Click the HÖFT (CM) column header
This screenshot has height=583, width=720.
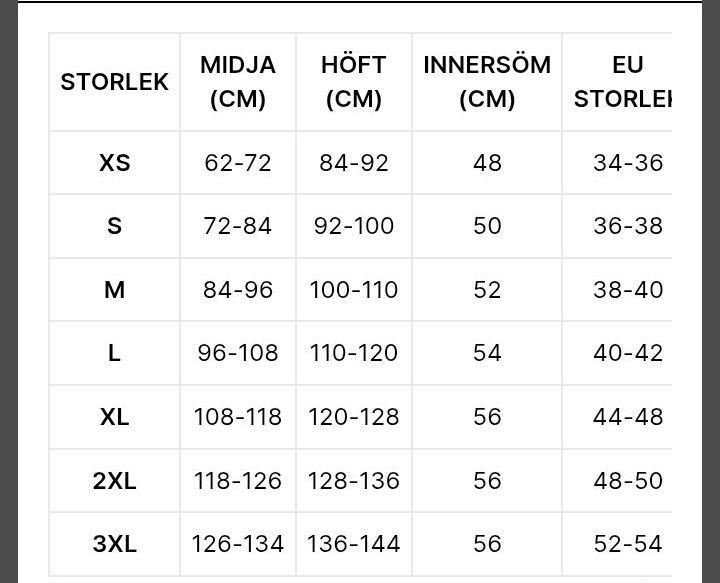click(x=354, y=82)
